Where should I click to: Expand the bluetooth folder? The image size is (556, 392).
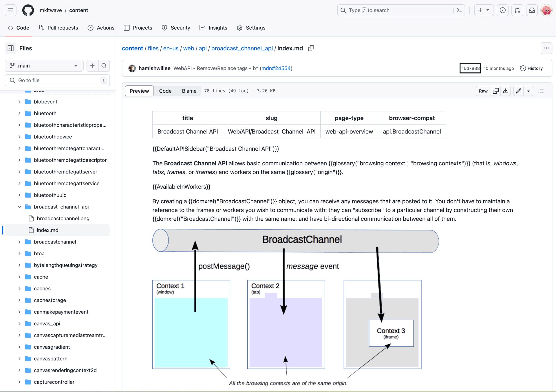tap(19, 113)
